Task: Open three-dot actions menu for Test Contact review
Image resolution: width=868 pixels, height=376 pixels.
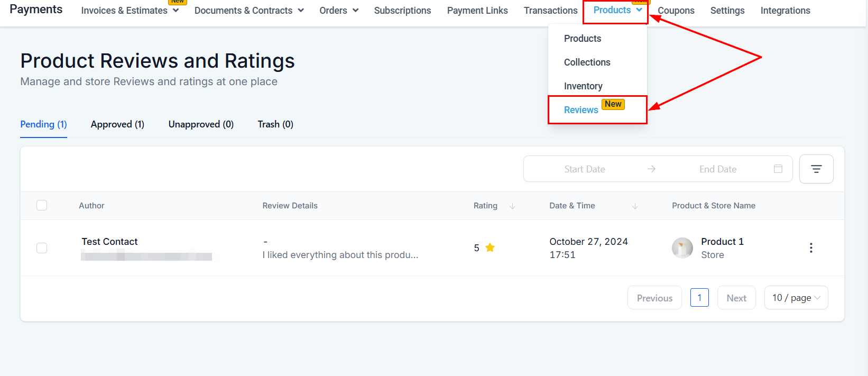Action: [811, 248]
